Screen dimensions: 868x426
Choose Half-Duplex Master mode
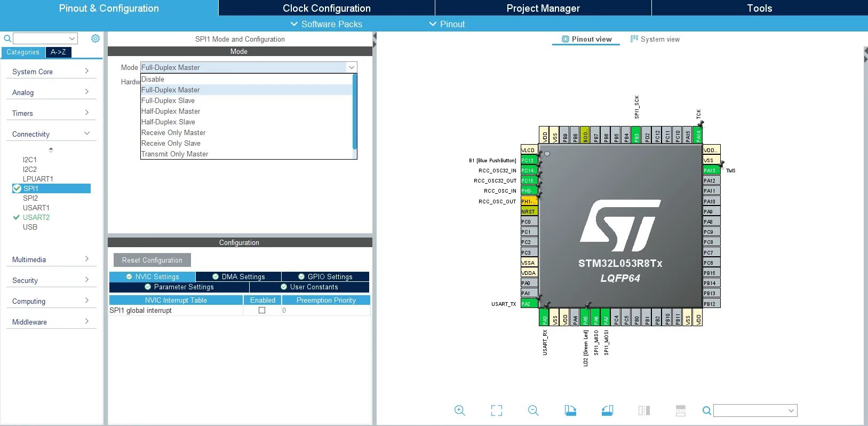point(246,111)
